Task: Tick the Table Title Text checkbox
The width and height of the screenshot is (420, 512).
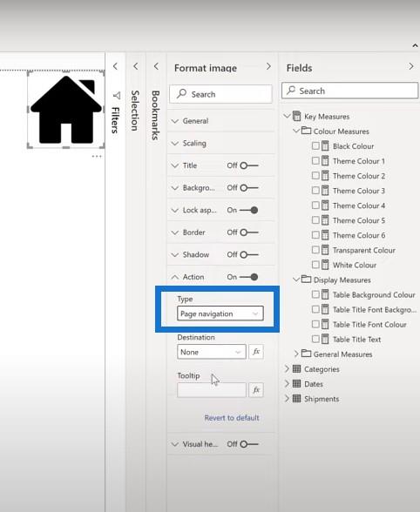Action: (x=315, y=339)
